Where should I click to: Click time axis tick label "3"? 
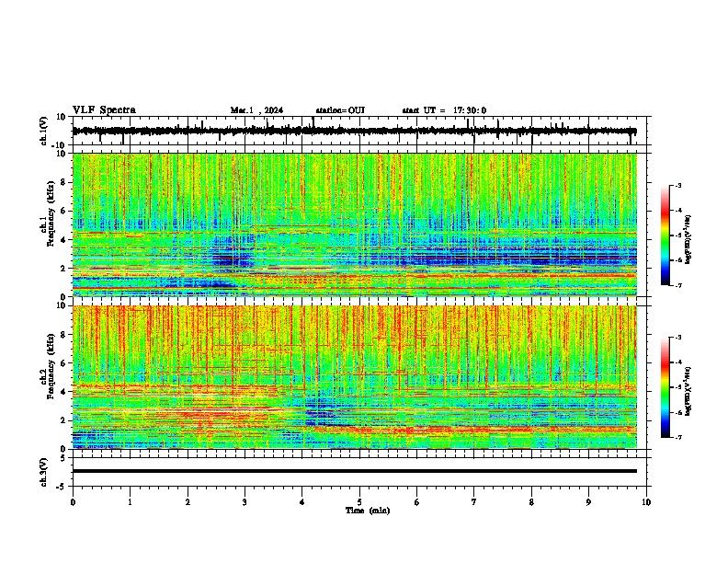(245, 502)
